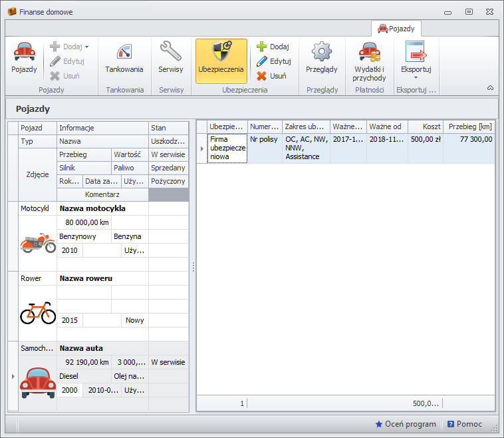Click the Oceń program link
Image resolution: width=504 pixels, height=438 pixels.
[x=406, y=424]
